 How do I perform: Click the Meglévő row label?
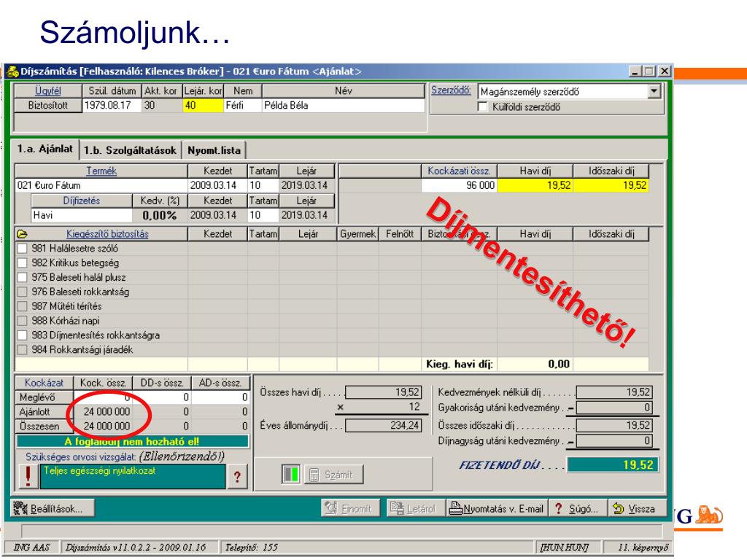tap(44, 397)
